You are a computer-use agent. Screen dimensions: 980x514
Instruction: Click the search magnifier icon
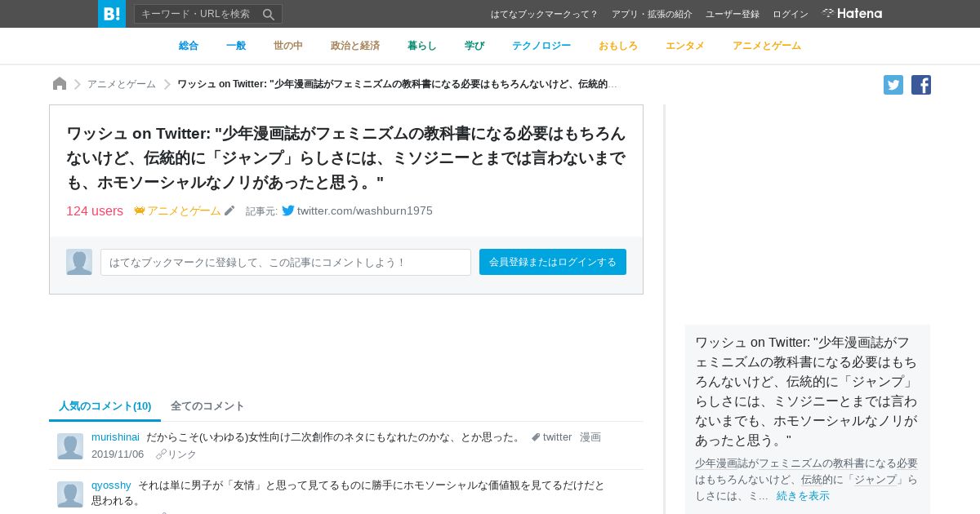[x=269, y=14]
